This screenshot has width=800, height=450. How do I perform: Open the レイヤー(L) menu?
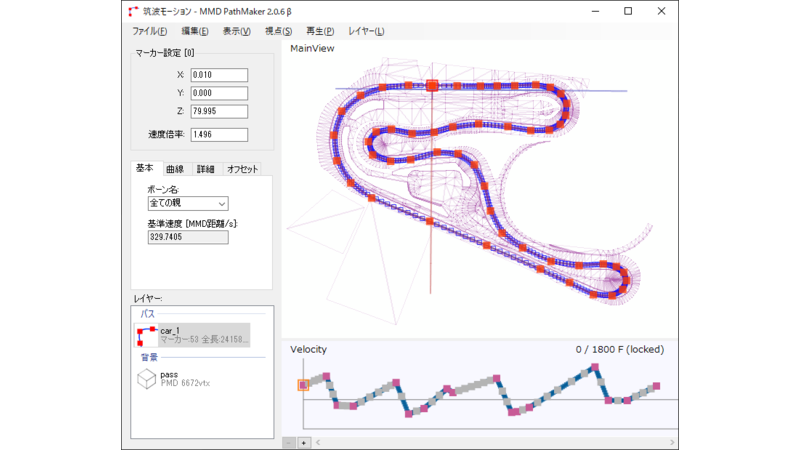click(366, 31)
